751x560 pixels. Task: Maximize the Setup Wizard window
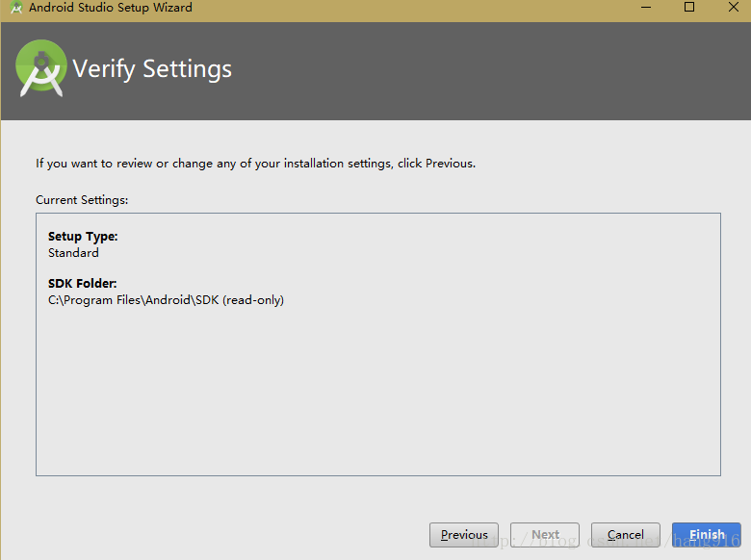coord(689,7)
